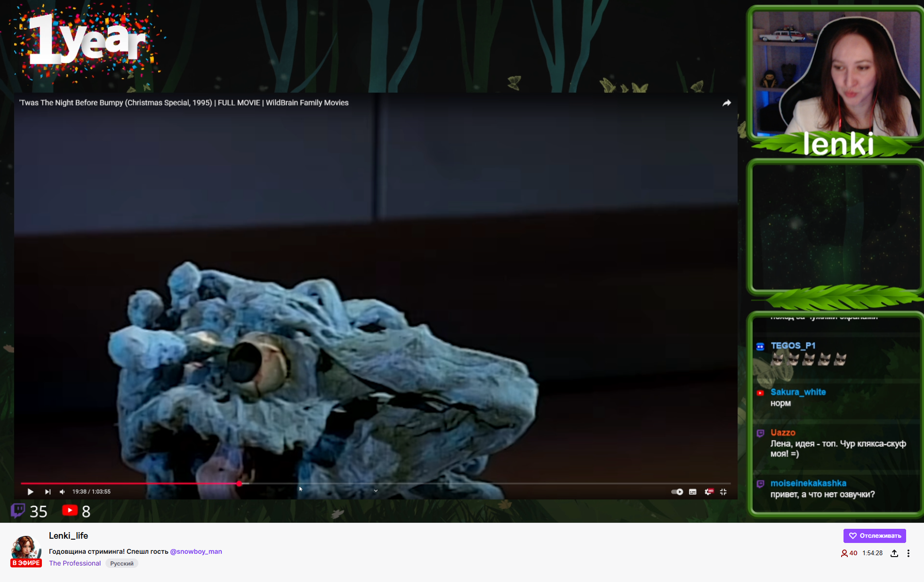Click the Twitch viewer count icon
The height and width of the screenshot is (582, 924).
(x=18, y=510)
